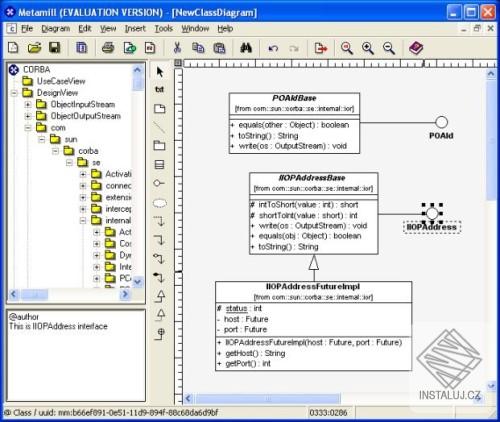Click the status : int attribute
The image size is (500, 422).
pyautogui.click(x=243, y=308)
